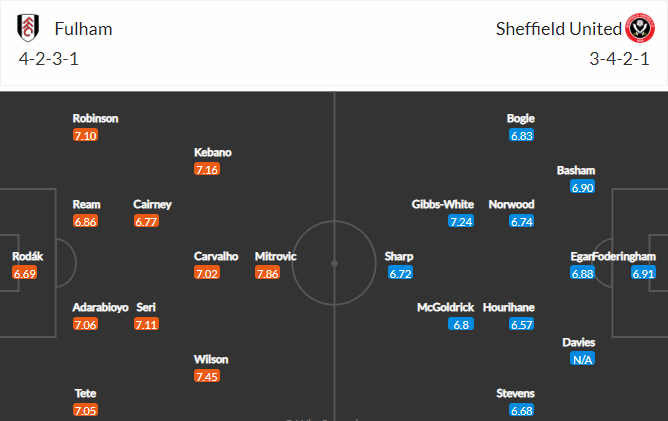Click Hourihane's 6.57 rating badge
Viewport: 668px width, 421px height.
tap(521, 324)
